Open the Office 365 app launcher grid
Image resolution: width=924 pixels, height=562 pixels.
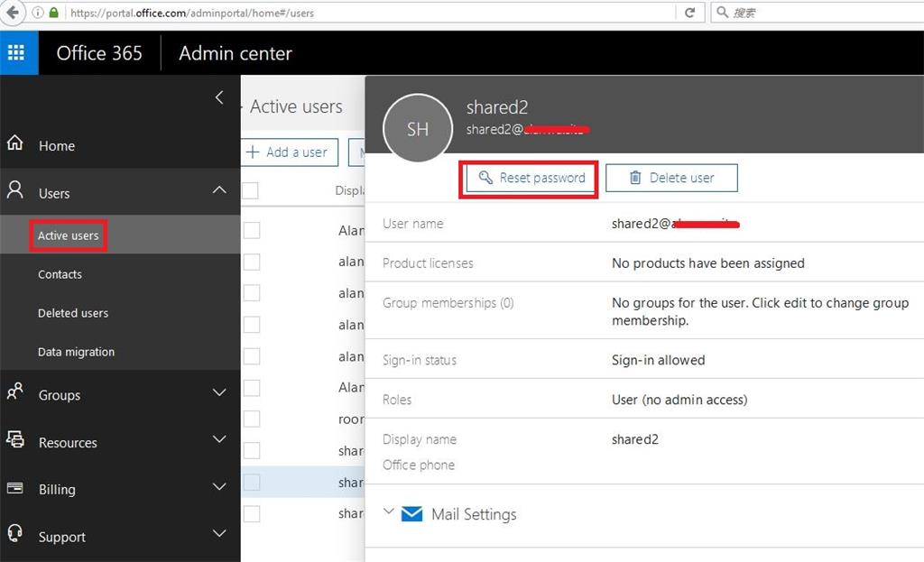coord(16,53)
